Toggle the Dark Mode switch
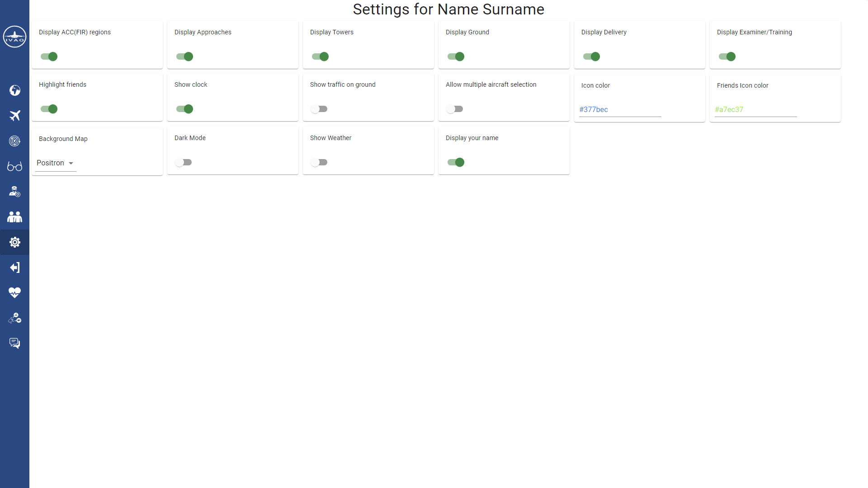The width and height of the screenshot is (868, 488). tap(183, 162)
